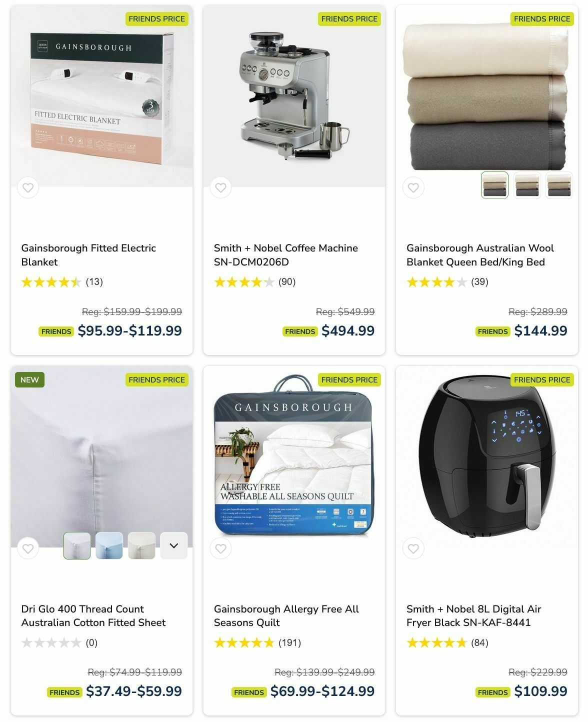588x722 pixels.
Task: Select the blue Dri Glo sheet swatch
Action: coord(109,545)
